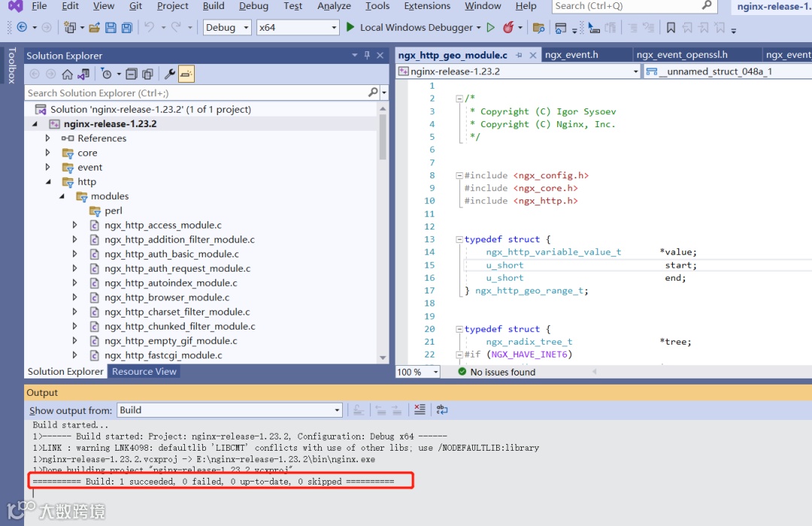Expand ngx_http_access_module.c node

pos(74,226)
